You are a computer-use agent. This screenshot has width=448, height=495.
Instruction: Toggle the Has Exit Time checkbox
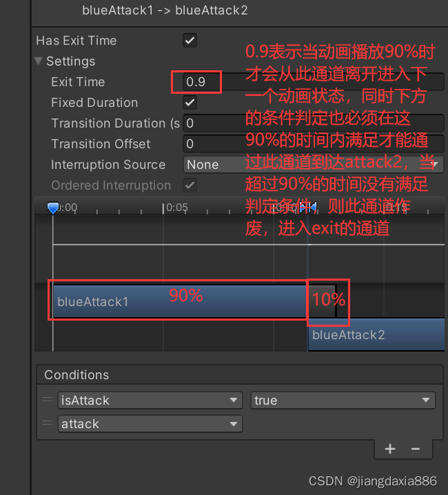click(190, 41)
